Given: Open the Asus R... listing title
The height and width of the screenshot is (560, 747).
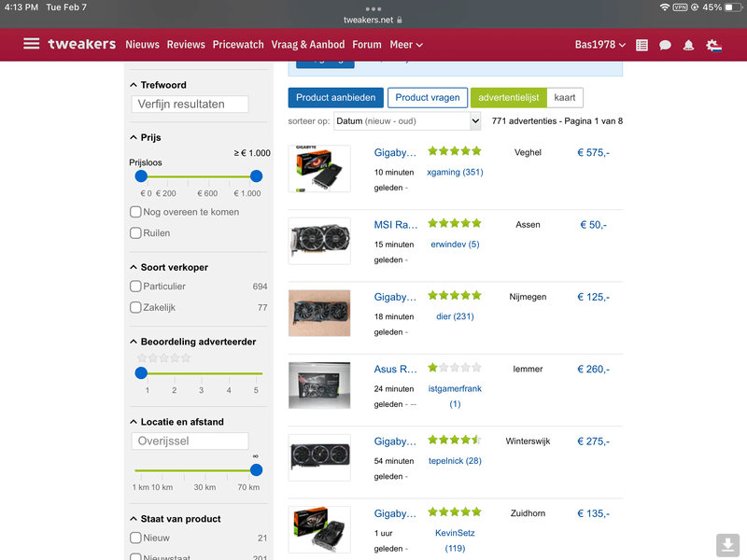Looking at the screenshot, I should coord(395,369).
